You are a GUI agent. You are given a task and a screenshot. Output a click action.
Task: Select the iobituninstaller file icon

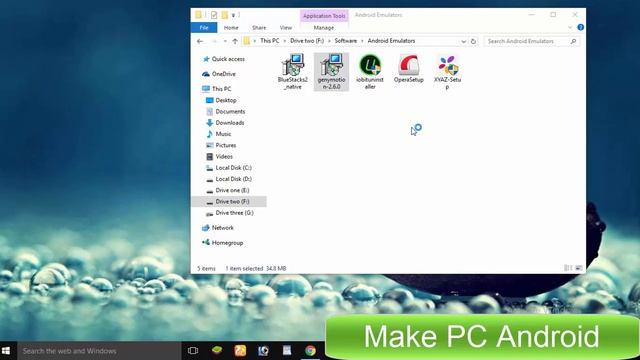(370, 71)
